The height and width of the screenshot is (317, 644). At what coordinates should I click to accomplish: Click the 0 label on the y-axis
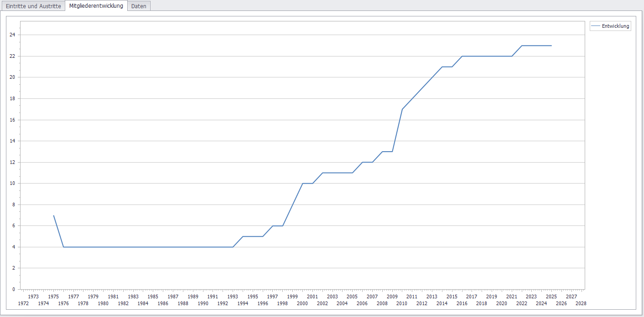pos(14,289)
